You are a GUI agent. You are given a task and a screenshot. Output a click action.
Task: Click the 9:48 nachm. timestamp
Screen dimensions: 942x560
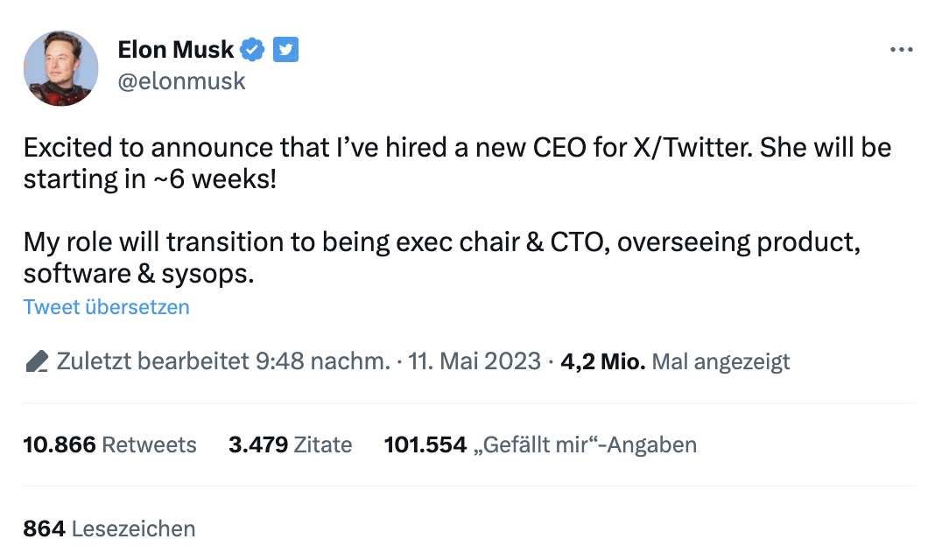[x=320, y=361]
